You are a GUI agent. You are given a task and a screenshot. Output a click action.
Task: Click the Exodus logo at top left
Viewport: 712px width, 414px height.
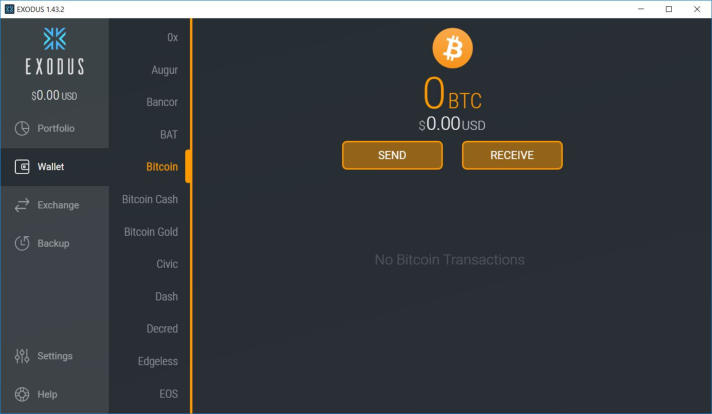tap(54, 51)
